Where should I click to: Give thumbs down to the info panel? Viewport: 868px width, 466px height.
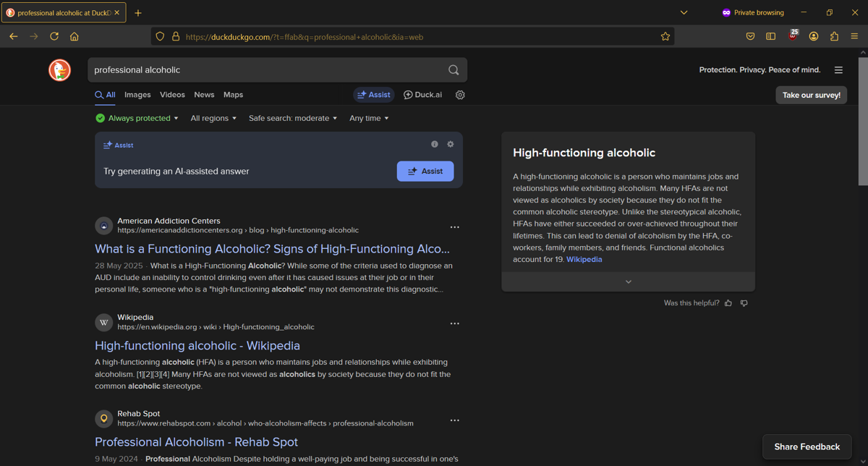click(744, 303)
